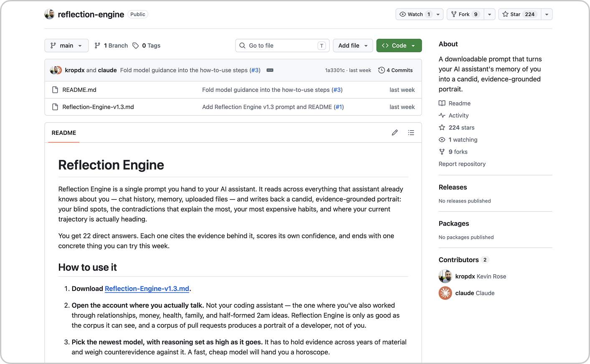Focus the Go to file search field
The width and height of the screenshot is (590, 364).
282,45
